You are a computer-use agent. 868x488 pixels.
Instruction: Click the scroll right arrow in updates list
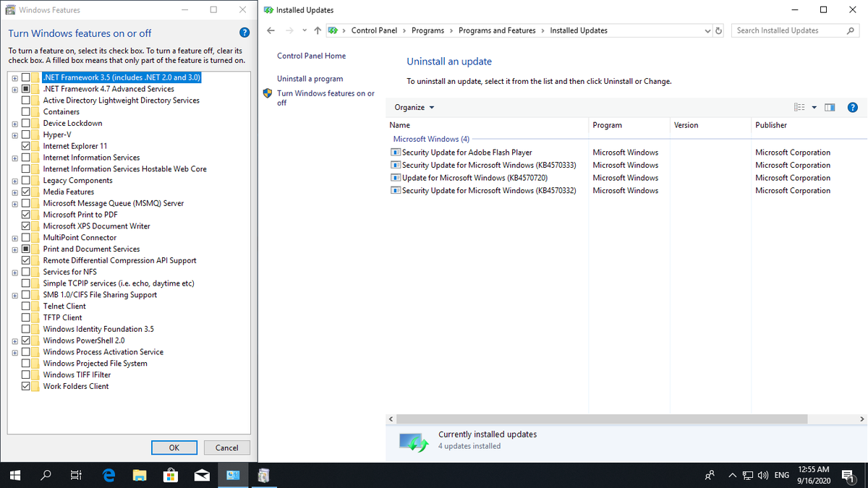(x=861, y=419)
